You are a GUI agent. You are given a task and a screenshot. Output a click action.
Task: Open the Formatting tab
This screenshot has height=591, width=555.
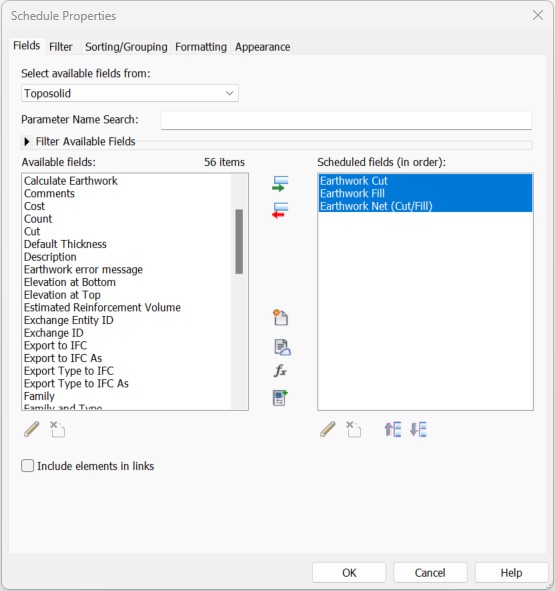click(201, 47)
